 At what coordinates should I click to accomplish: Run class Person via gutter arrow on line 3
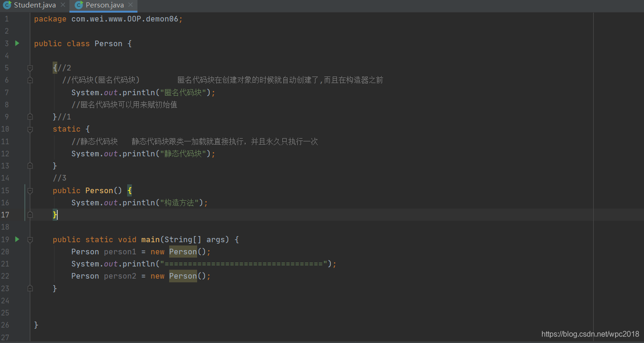point(17,43)
